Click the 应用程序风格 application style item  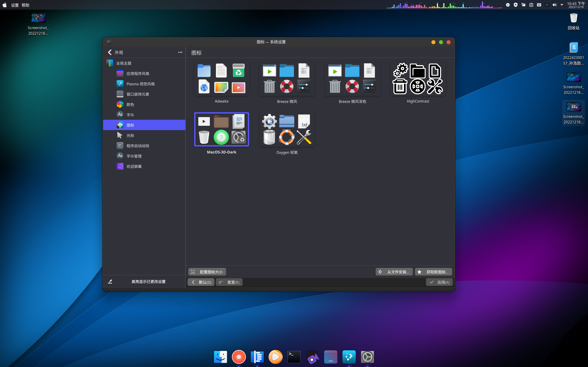[138, 74]
